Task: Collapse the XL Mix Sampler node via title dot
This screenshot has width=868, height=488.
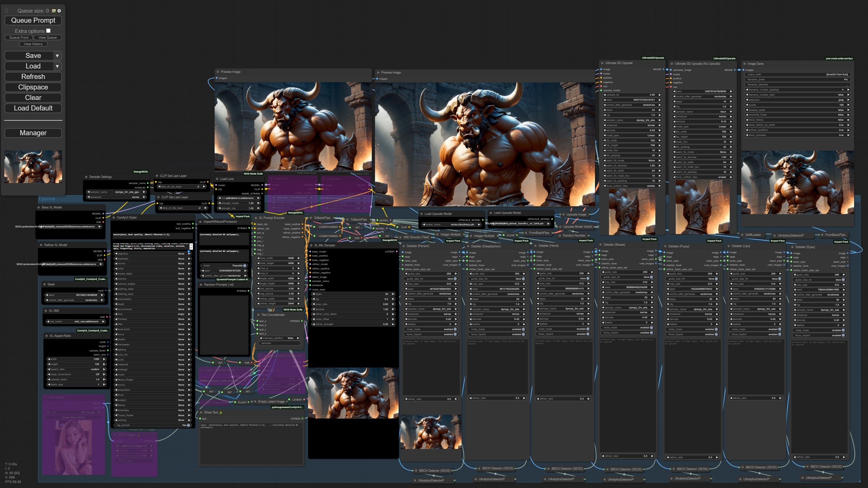Action: click(311, 245)
